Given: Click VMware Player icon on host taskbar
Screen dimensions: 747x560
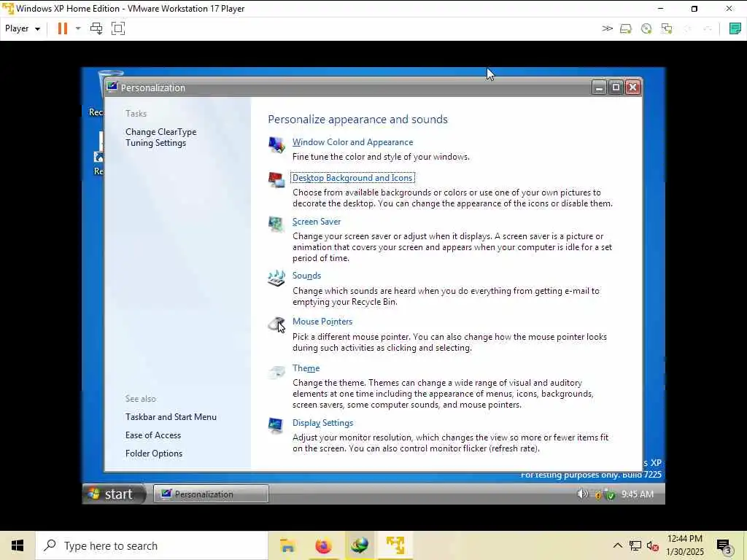Looking at the screenshot, I should click(395, 545).
